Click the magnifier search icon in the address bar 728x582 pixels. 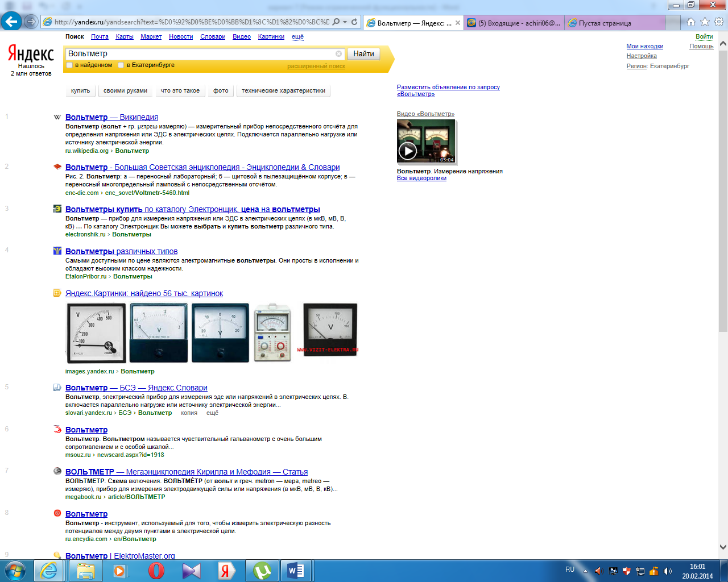pos(336,22)
